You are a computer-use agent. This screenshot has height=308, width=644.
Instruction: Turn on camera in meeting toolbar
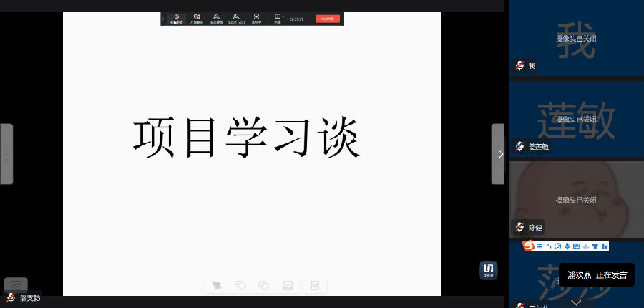coord(196,18)
